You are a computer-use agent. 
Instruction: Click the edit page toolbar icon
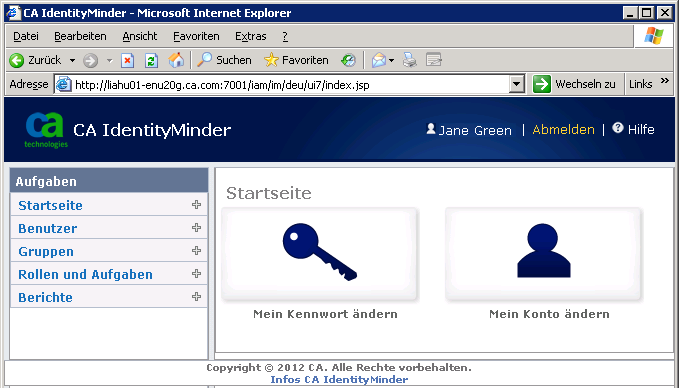coord(434,60)
